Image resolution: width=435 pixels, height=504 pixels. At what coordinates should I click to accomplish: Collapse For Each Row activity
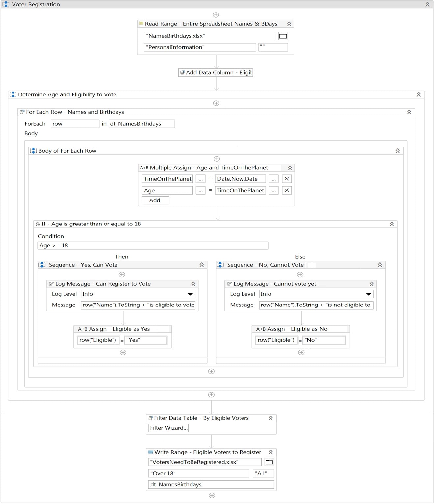[409, 112]
